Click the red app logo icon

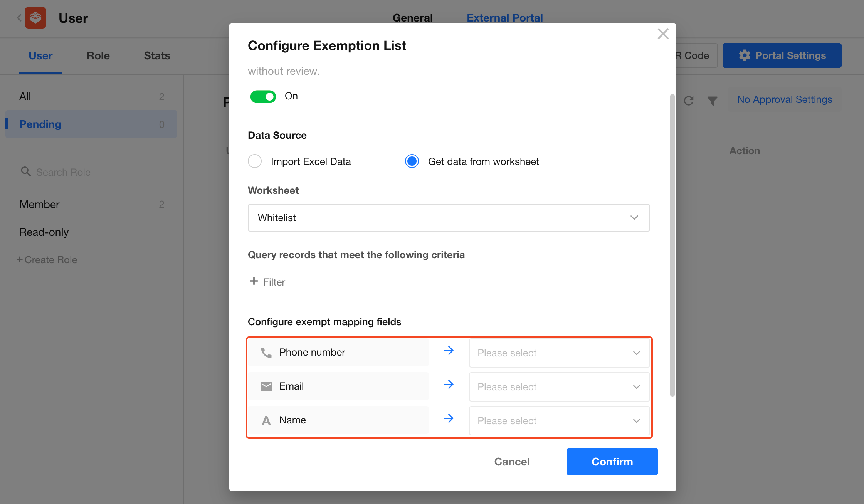35,18
